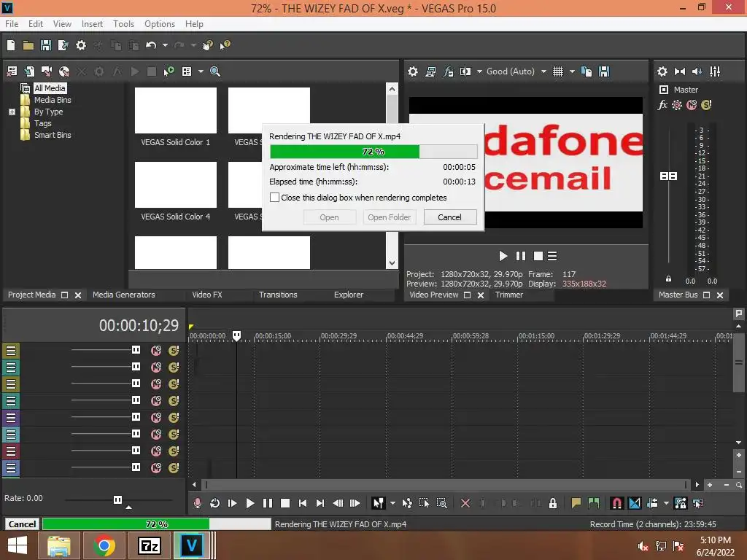
Task: Click the Open folder icon in main toolbar
Action: [x=28, y=45]
